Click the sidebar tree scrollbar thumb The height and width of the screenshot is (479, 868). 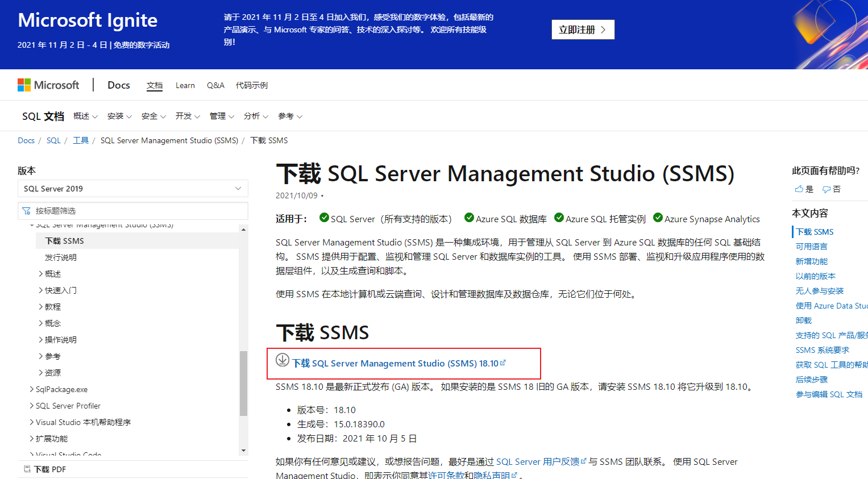click(x=243, y=384)
